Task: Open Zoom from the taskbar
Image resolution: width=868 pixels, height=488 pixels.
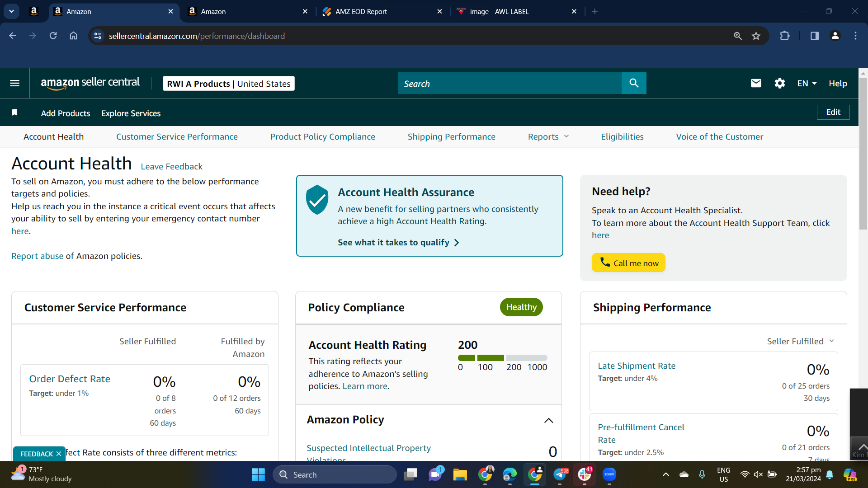Action: click(609, 474)
